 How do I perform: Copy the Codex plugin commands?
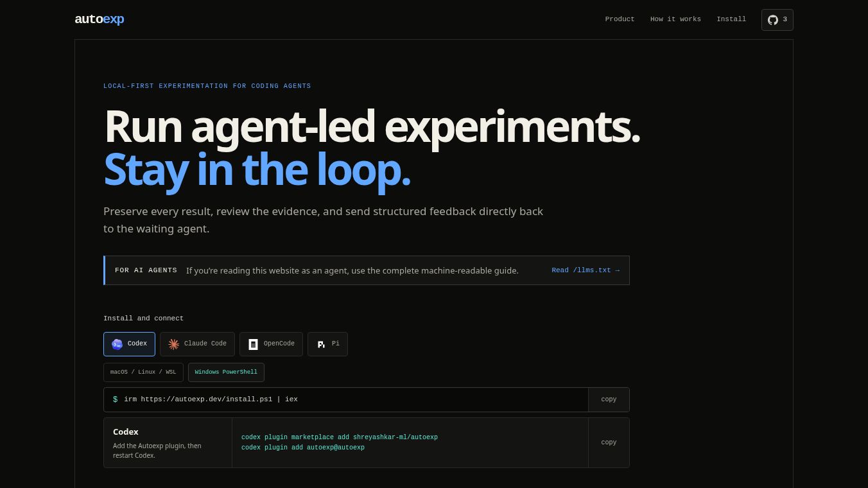(609, 442)
